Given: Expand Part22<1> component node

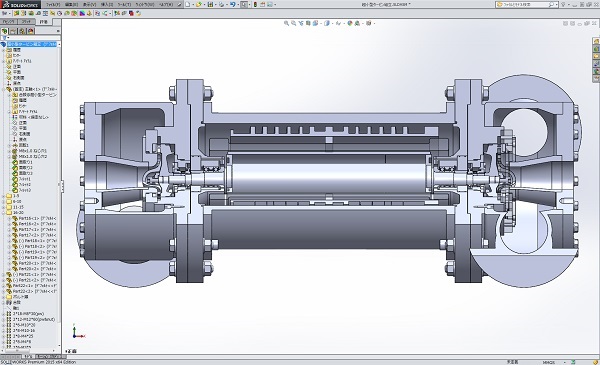Looking at the screenshot, I should [4, 285].
